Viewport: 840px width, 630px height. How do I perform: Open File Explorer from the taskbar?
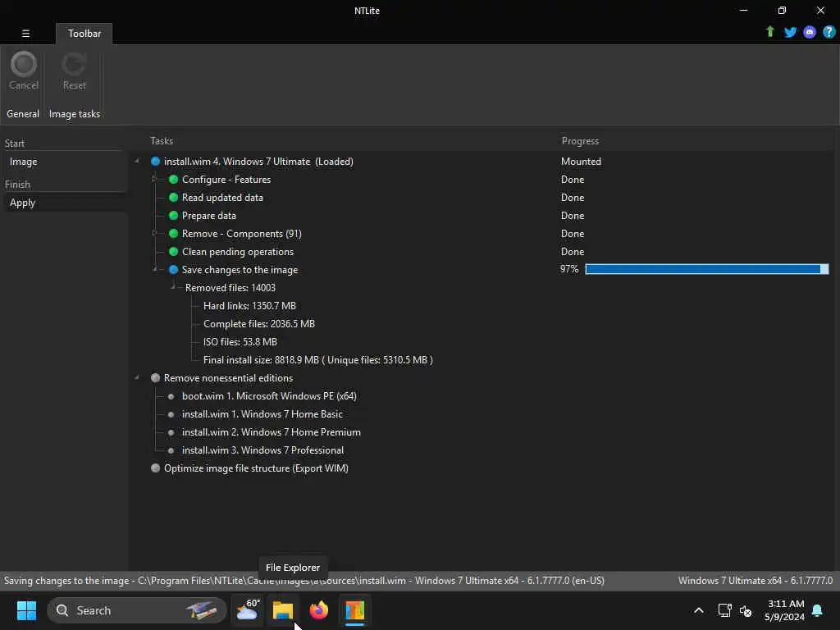[x=283, y=610]
